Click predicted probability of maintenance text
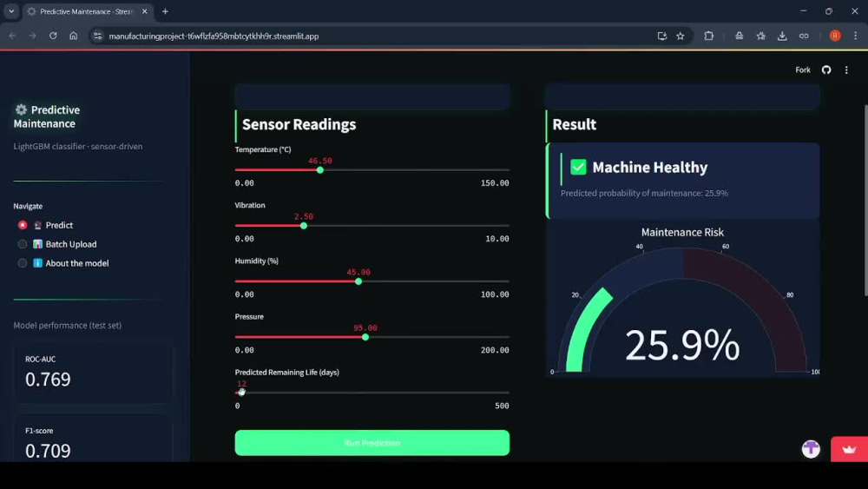 [644, 194]
